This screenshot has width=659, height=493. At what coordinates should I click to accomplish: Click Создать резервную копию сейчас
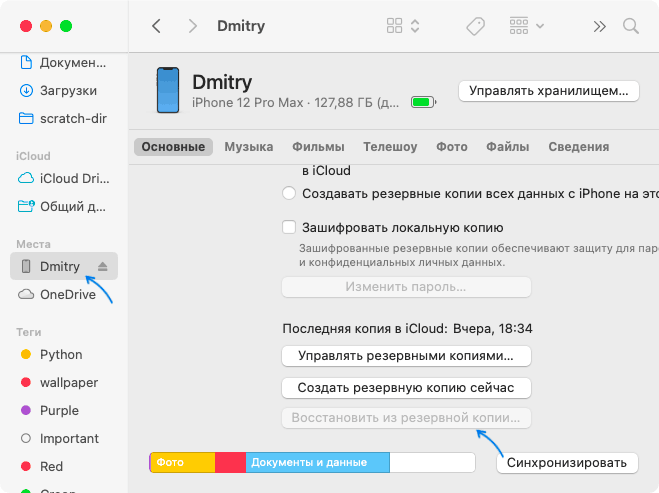tap(406, 388)
